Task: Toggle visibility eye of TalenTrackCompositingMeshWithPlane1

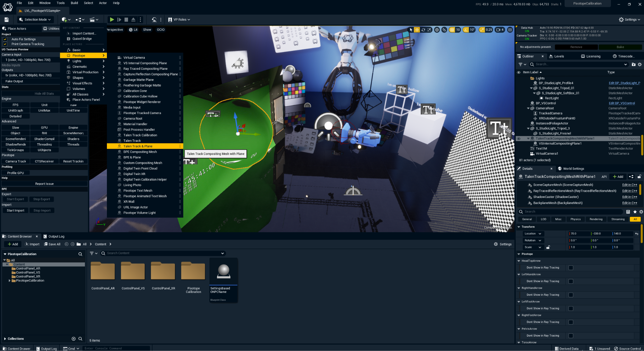Action: (519, 139)
